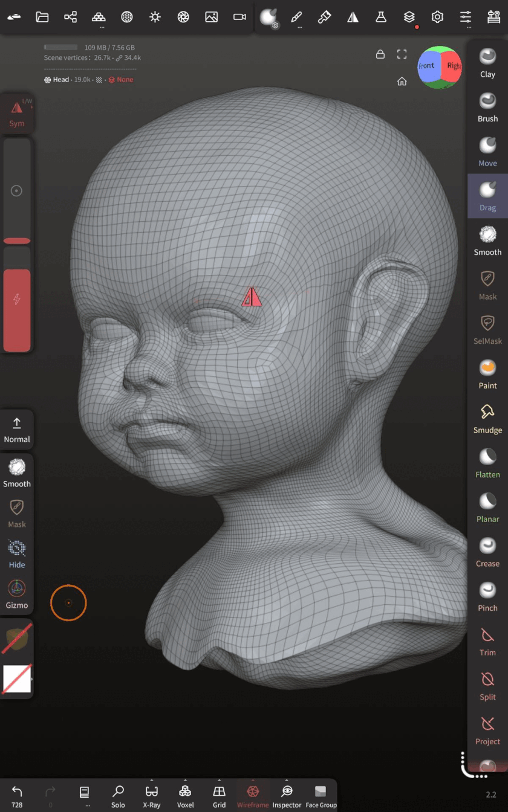This screenshot has width=508, height=812.
Task: Select the Trim tool
Action: click(487, 641)
